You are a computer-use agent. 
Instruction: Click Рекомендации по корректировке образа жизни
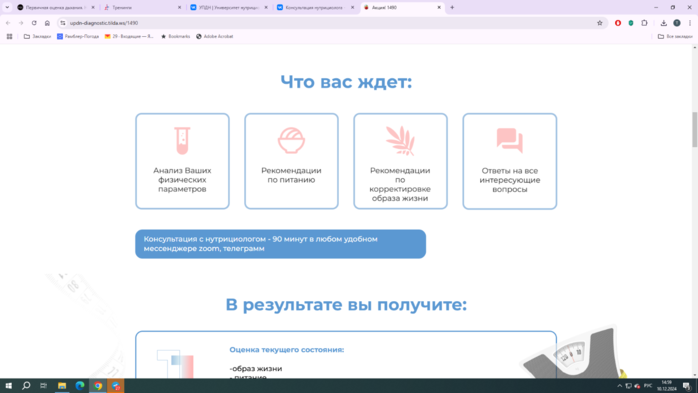click(x=400, y=184)
